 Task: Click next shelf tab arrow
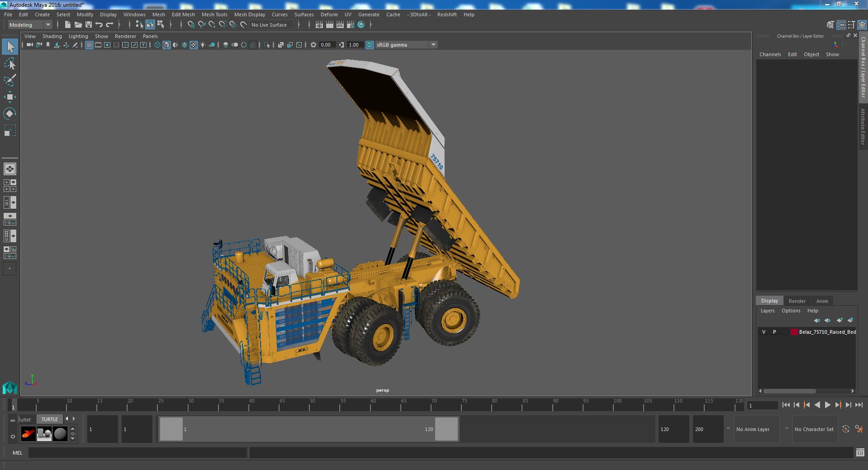point(74,419)
